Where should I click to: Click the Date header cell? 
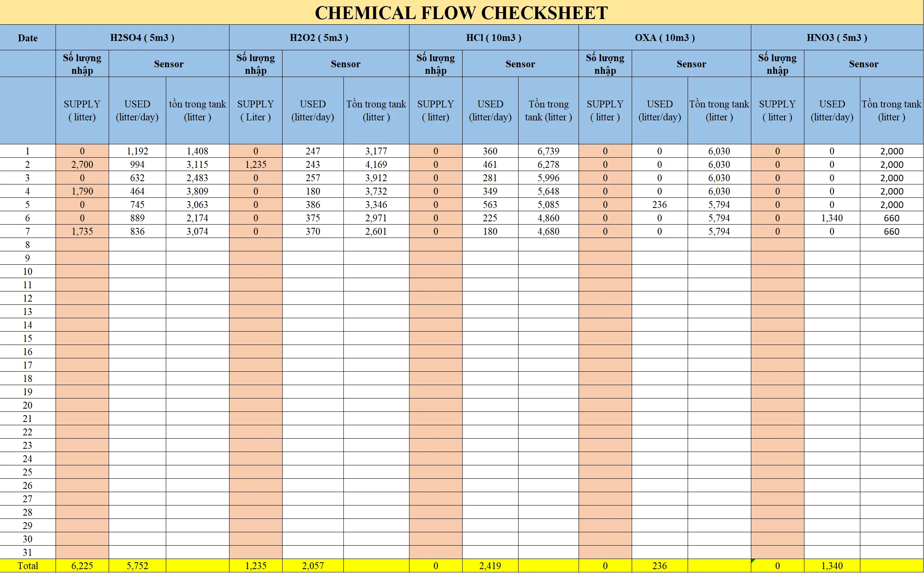(28, 38)
